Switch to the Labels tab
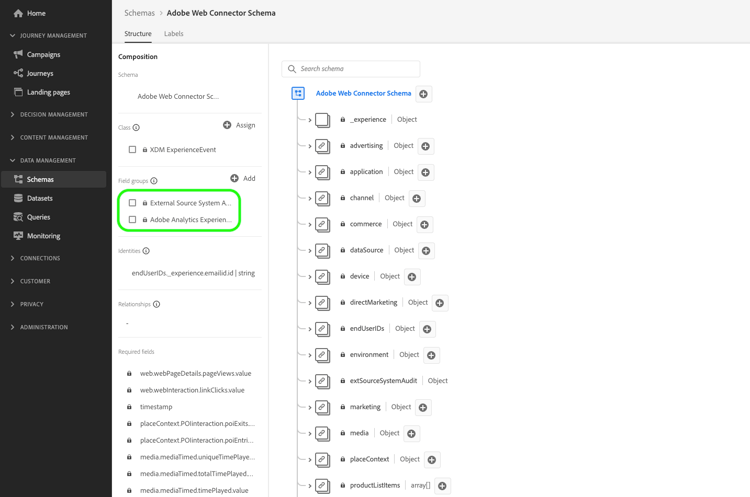Viewport: 750px width, 497px height. click(174, 33)
